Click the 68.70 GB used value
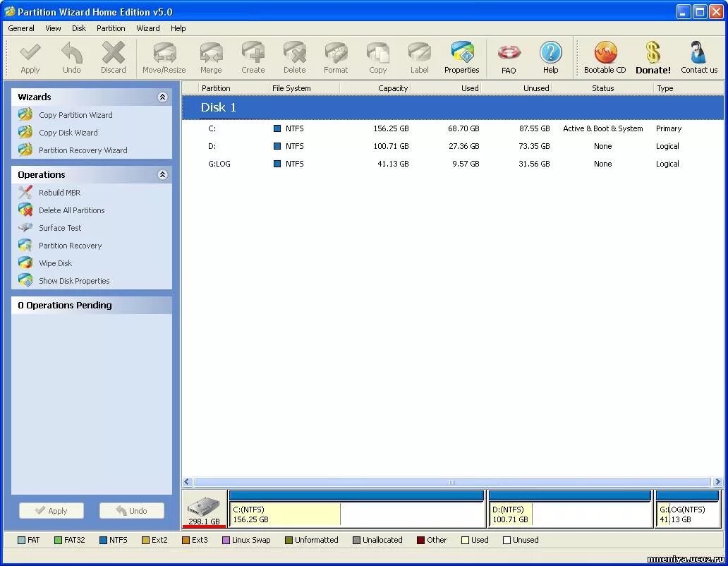728x566 pixels. (463, 128)
